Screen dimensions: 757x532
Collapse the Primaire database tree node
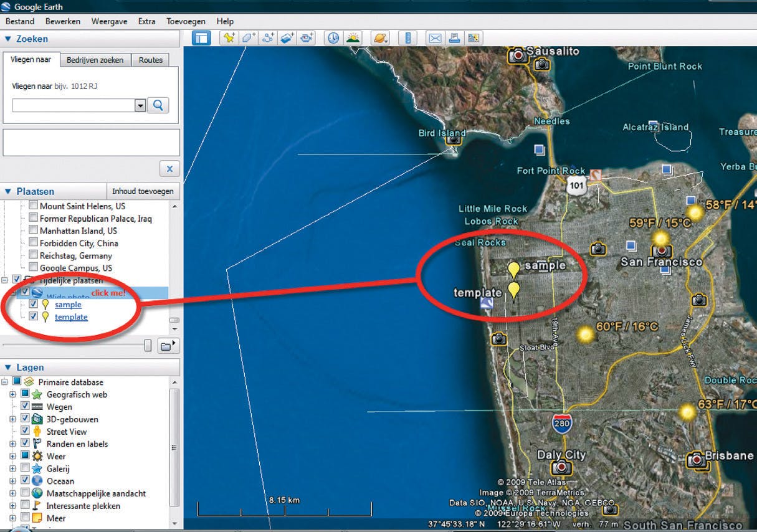4,382
